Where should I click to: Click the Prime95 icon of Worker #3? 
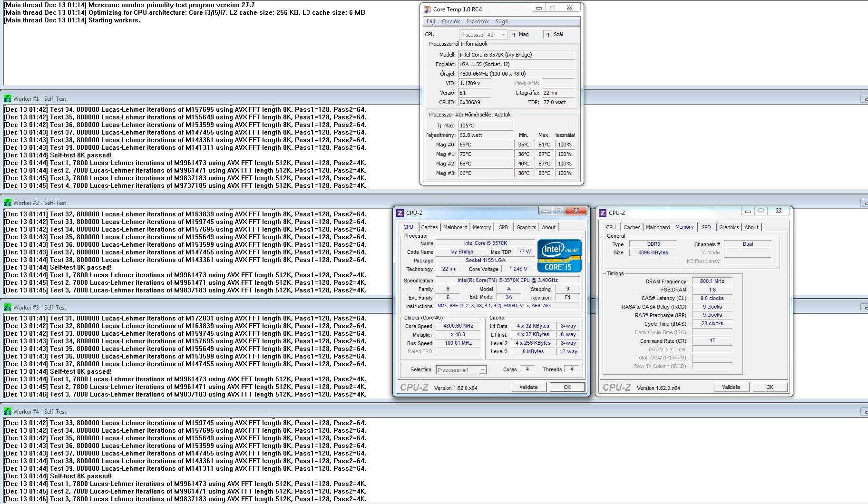8,308
